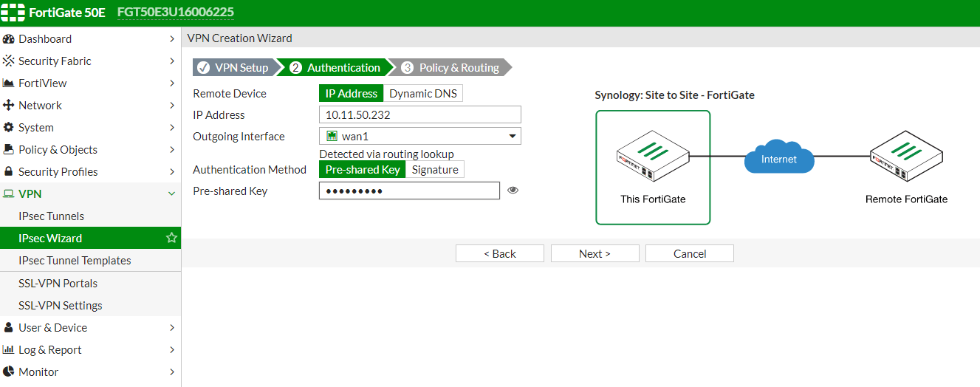
Task: Jump to the Policy & Routing step
Action: pyautogui.click(x=451, y=67)
